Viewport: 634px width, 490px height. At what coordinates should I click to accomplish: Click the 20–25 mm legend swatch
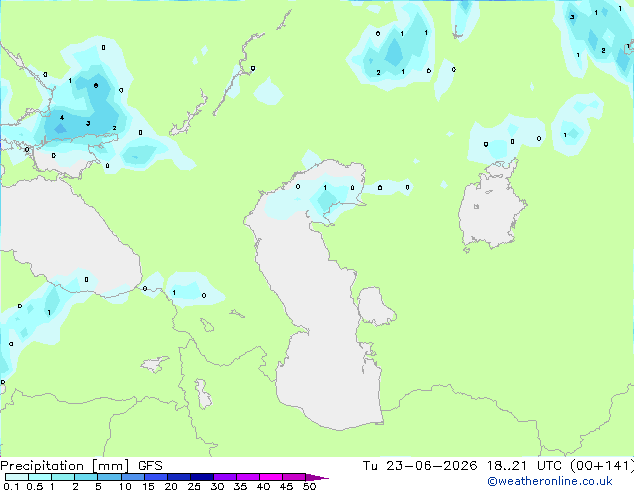point(179,477)
